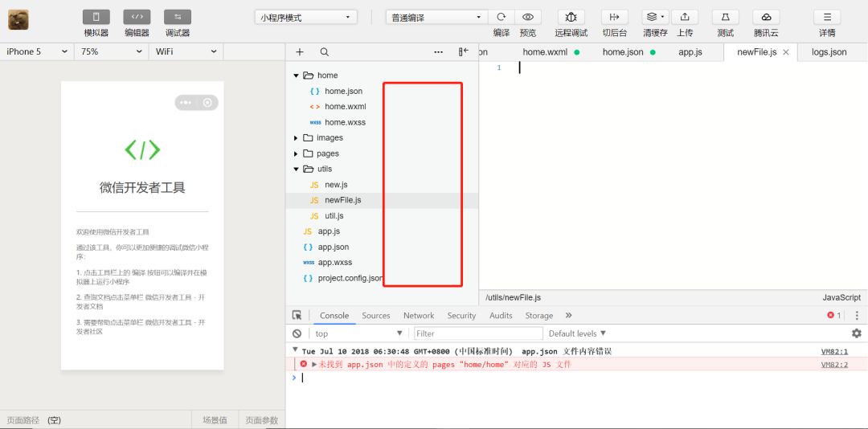This screenshot has height=429, width=868.
Task: Click the inspect element picker icon
Action: tap(297, 315)
